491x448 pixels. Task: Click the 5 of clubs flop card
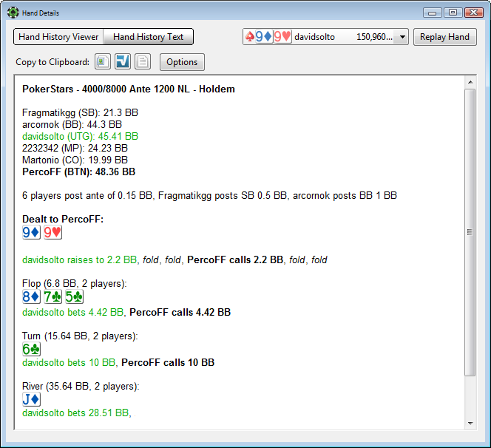74,296
